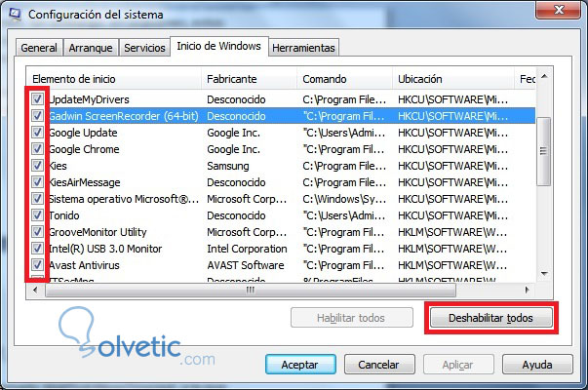
Task: Select the KiesAirMessage row name
Action: (85, 182)
